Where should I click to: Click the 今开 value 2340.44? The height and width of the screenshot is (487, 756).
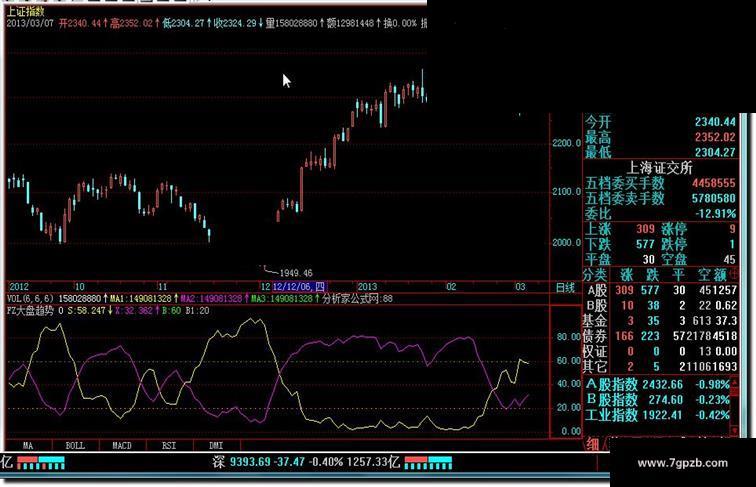pyautogui.click(x=716, y=122)
